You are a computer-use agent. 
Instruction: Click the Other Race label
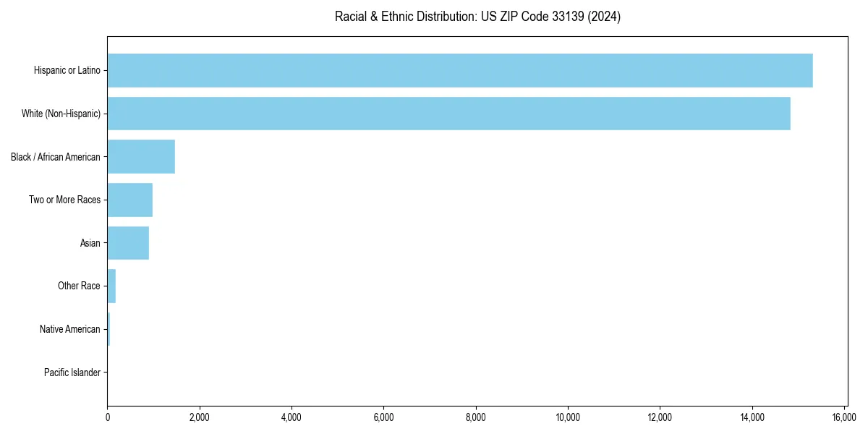coord(80,286)
